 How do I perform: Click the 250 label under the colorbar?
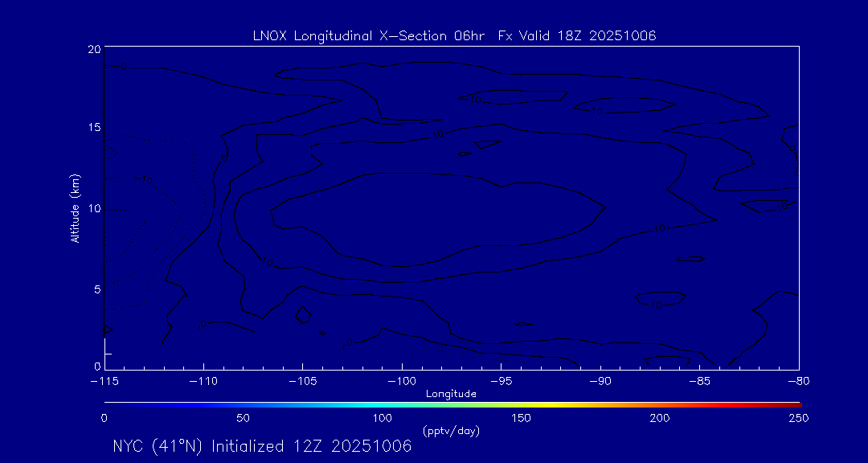coord(798,418)
